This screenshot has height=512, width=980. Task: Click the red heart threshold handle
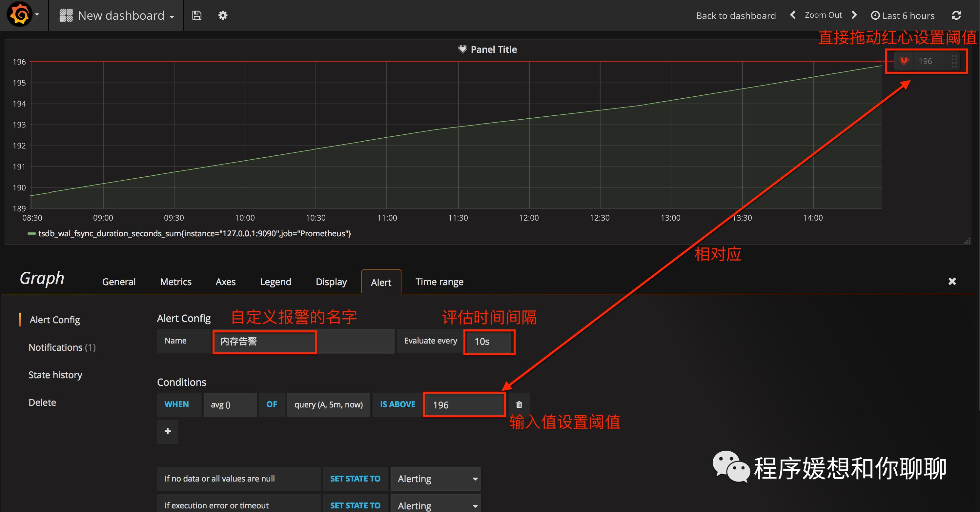(904, 61)
